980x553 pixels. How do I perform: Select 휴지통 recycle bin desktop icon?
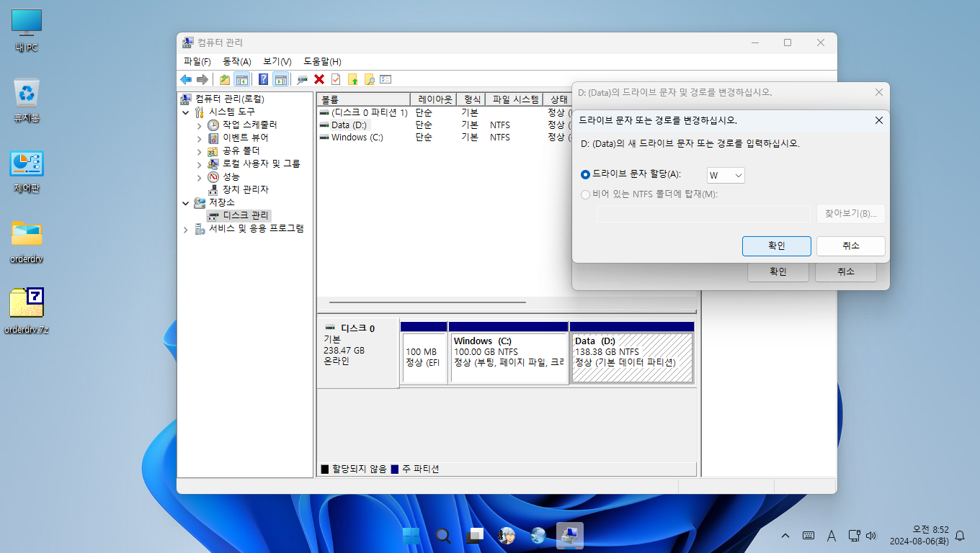27,100
